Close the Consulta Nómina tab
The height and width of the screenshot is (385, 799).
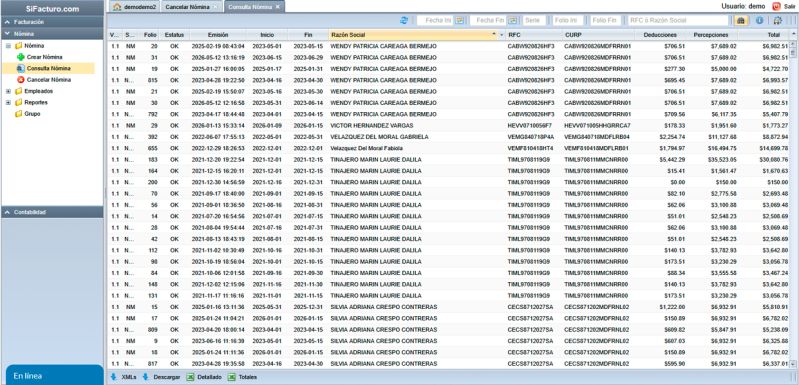[278, 7]
